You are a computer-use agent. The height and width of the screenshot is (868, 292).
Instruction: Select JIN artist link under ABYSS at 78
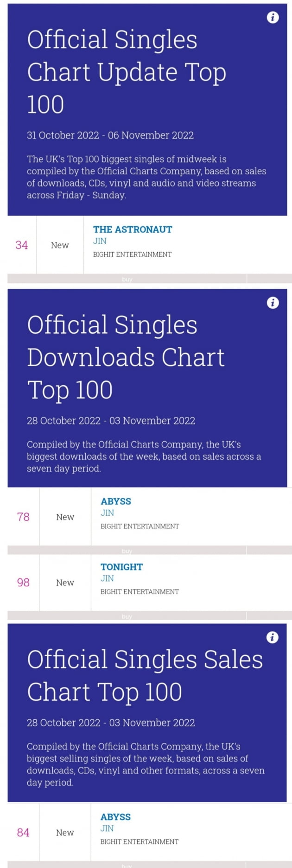[107, 513]
